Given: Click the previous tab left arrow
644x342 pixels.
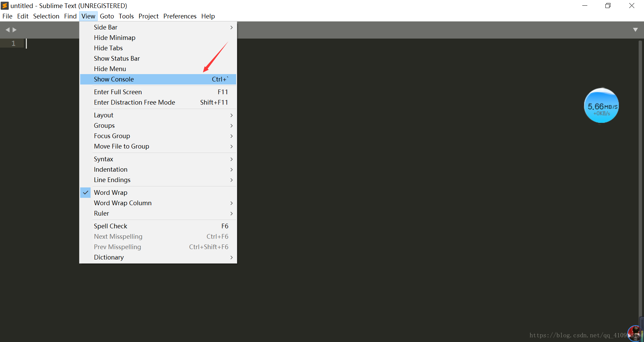Looking at the screenshot, I should (x=7, y=30).
